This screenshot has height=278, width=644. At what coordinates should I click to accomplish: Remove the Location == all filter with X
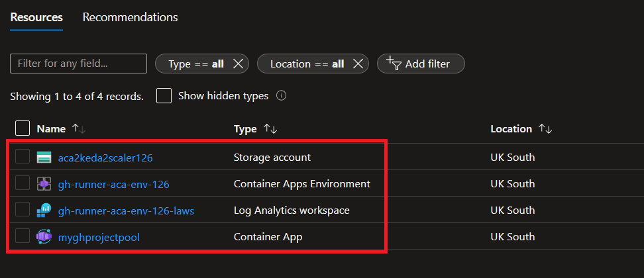click(358, 64)
